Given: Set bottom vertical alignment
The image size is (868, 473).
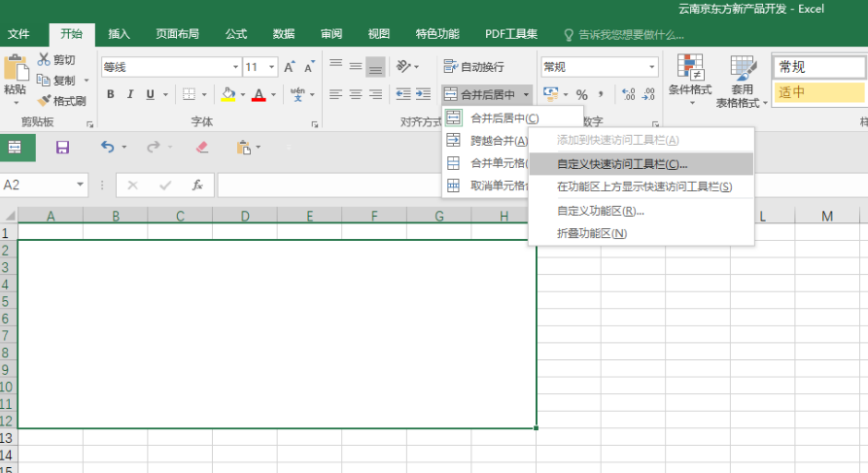Looking at the screenshot, I should pos(375,67).
